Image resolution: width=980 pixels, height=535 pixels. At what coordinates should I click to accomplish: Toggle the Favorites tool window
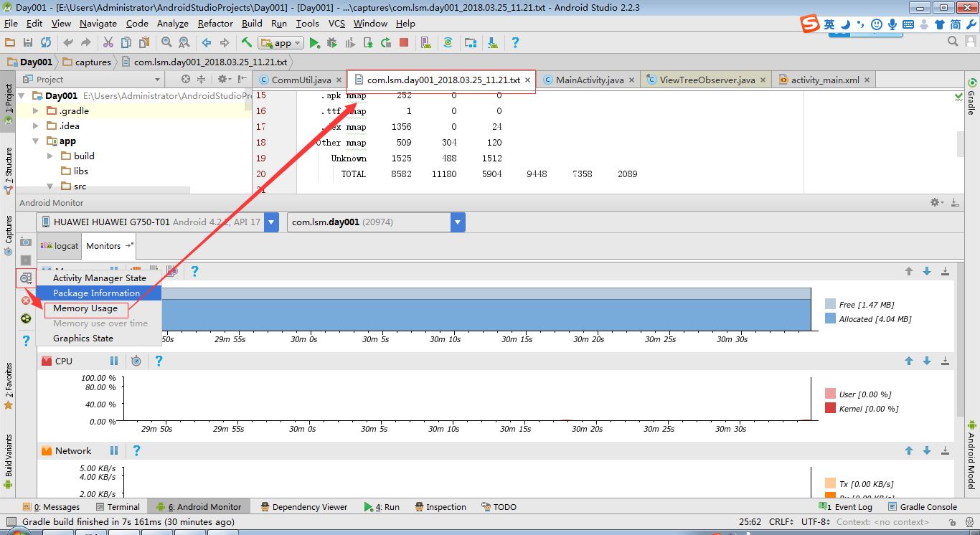[x=9, y=386]
